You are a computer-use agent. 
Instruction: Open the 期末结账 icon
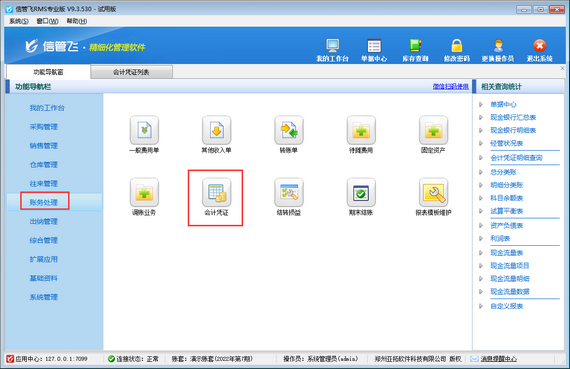coord(361,192)
